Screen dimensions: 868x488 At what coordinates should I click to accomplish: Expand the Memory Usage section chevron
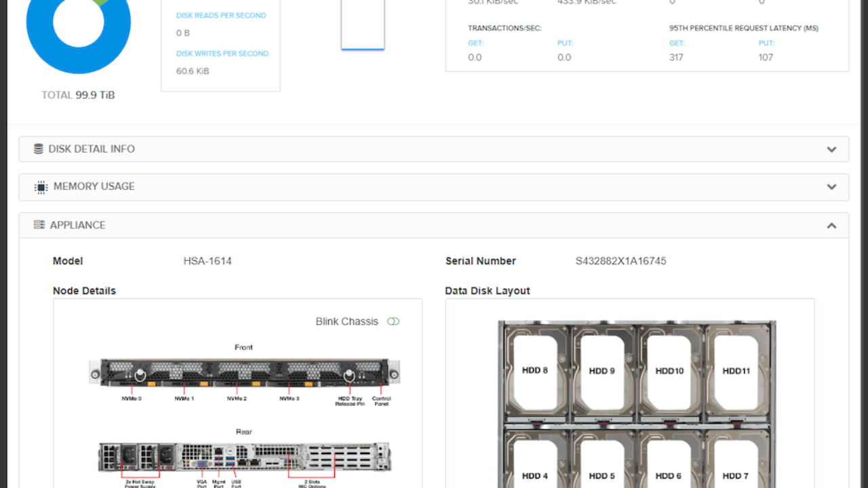click(831, 187)
